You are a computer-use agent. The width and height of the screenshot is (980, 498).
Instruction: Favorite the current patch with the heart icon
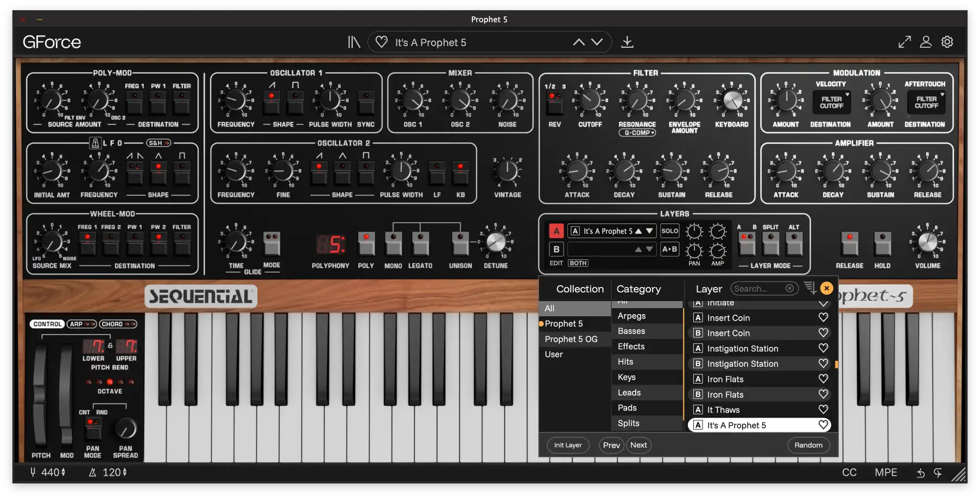pyautogui.click(x=382, y=42)
